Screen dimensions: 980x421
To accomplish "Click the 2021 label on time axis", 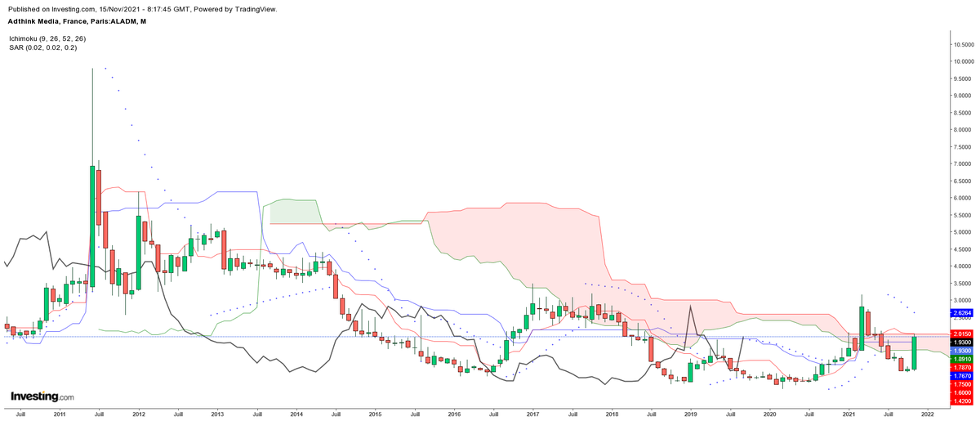I will point(849,415).
